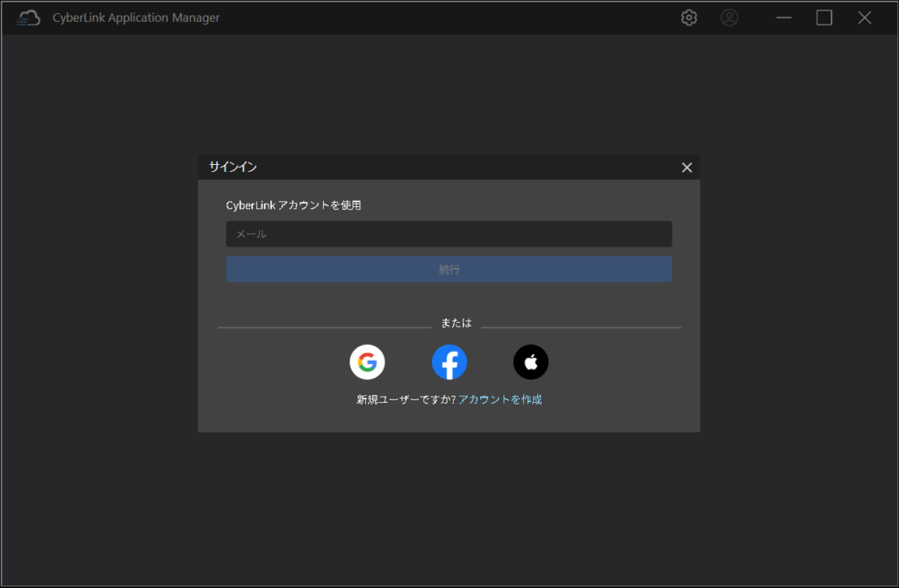Sign in with Facebook icon
Screen dimensions: 899x588
pyautogui.click(x=449, y=362)
